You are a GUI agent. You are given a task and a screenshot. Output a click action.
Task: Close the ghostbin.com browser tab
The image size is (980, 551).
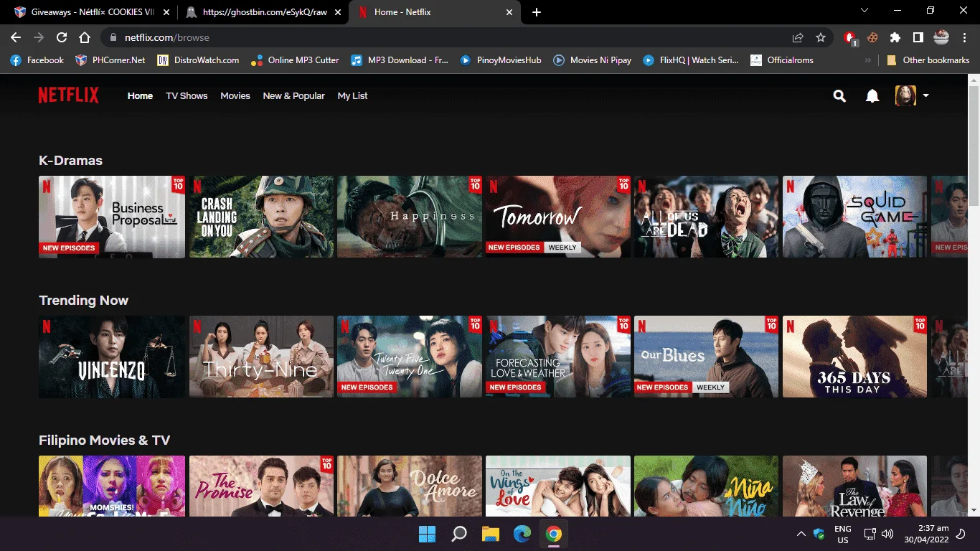pyautogui.click(x=337, y=12)
